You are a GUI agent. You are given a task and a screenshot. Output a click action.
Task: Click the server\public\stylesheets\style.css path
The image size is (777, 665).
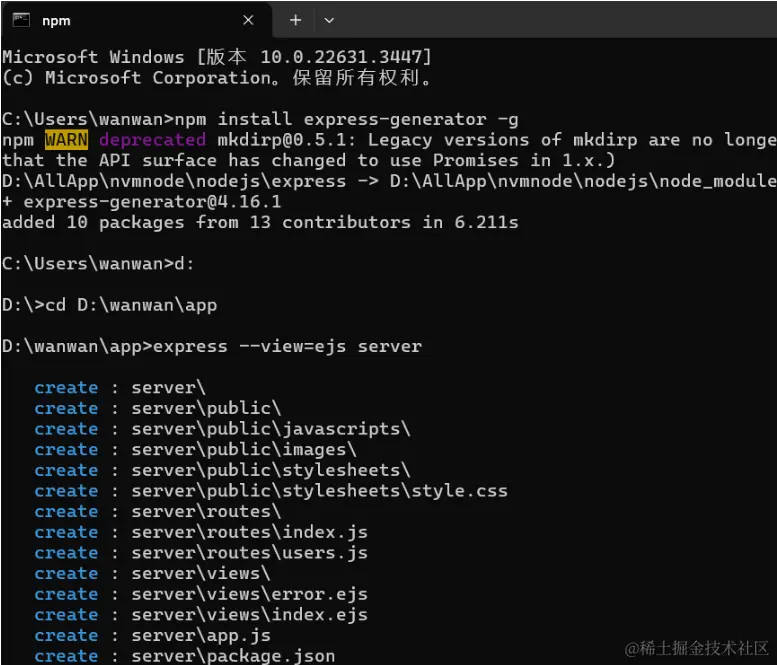tap(320, 491)
